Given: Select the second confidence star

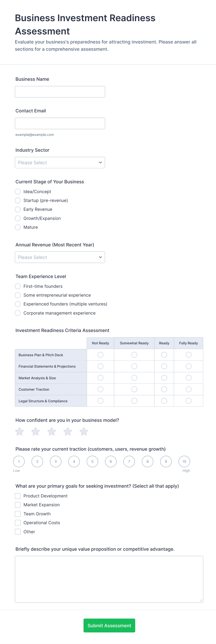Looking at the screenshot, I should click(x=36, y=432).
